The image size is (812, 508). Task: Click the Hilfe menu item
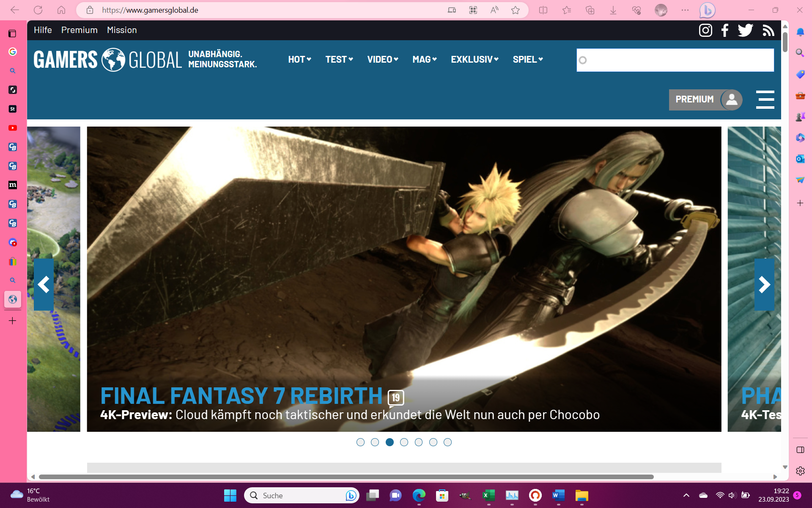tap(43, 30)
